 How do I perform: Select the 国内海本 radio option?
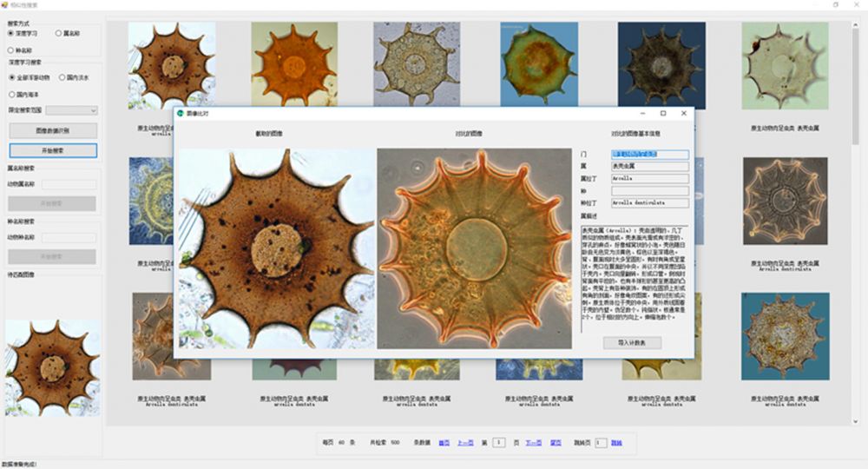click(11, 94)
